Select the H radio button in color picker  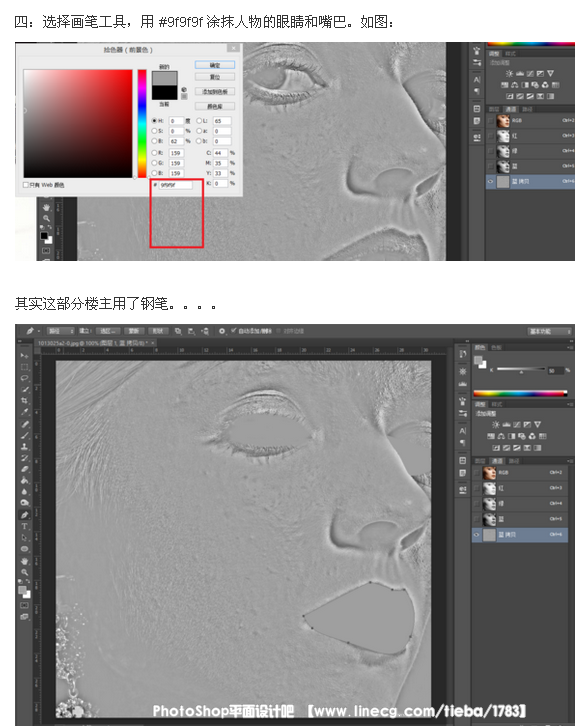[155, 121]
